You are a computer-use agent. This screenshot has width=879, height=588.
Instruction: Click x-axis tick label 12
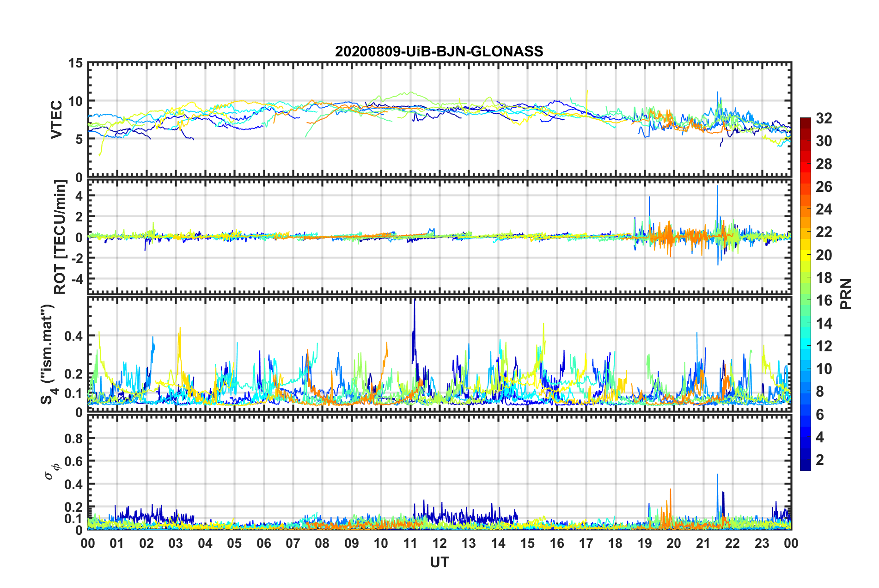tap(439, 543)
